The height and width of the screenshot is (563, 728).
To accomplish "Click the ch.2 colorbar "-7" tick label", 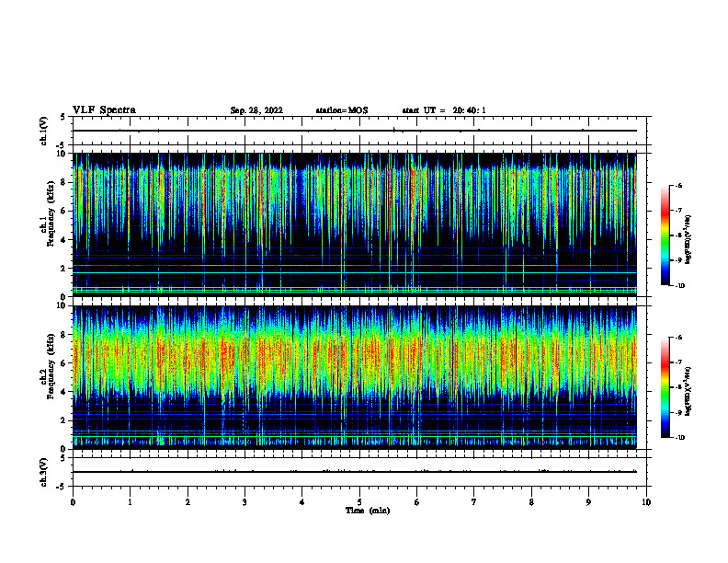I will [x=678, y=362].
